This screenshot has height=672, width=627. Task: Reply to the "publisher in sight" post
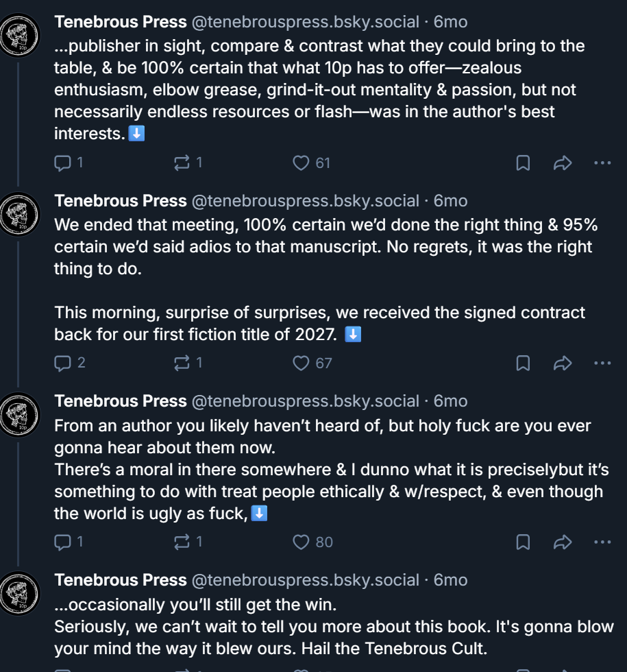pos(63,163)
